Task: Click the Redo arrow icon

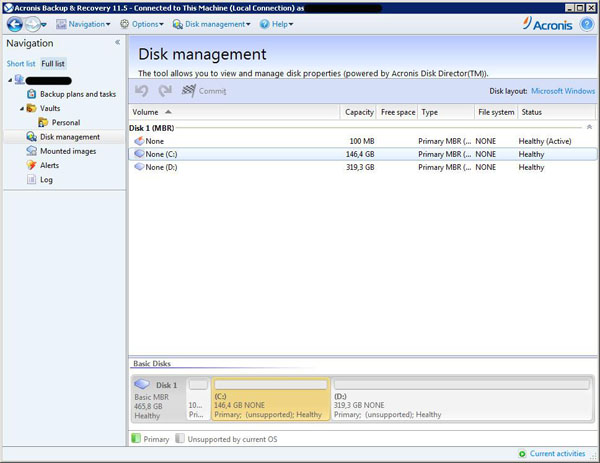Action: coord(165,91)
